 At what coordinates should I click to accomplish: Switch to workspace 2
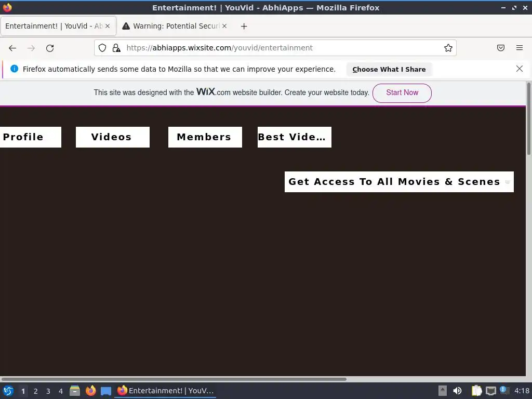[36, 391]
